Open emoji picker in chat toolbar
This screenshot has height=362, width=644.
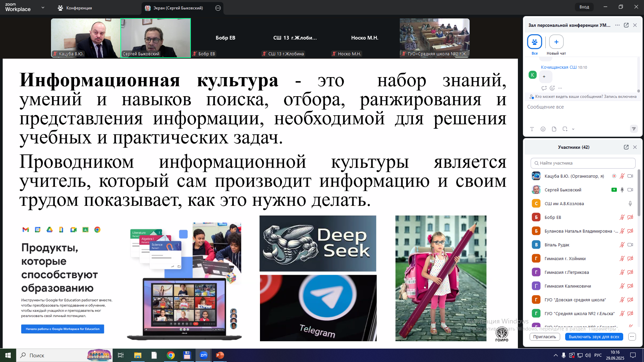543,129
